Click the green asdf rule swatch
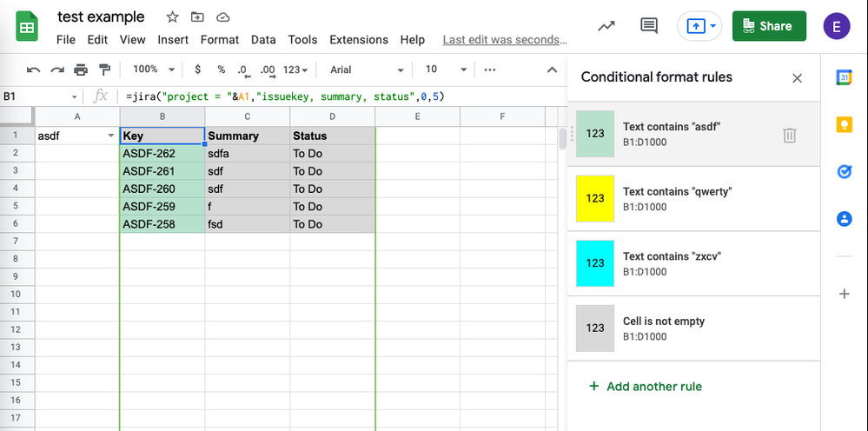This screenshot has height=431, width=868. point(595,134)
